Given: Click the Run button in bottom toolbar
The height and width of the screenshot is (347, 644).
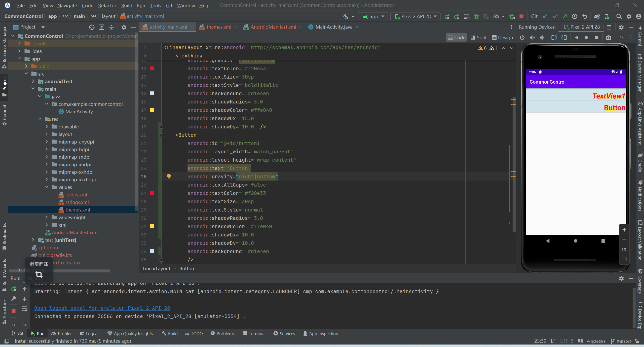Looking at the screenshot, I should tap(38, 333).
